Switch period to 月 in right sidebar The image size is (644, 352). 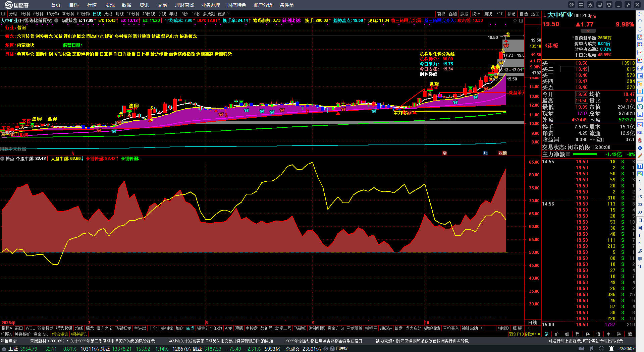point(640,236)
